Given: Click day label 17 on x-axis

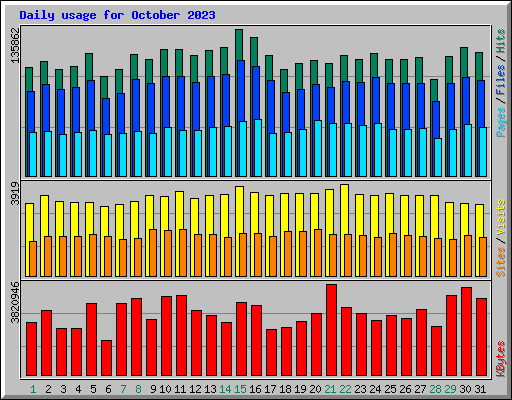Looking at the screenshot, I should (270, 389).
